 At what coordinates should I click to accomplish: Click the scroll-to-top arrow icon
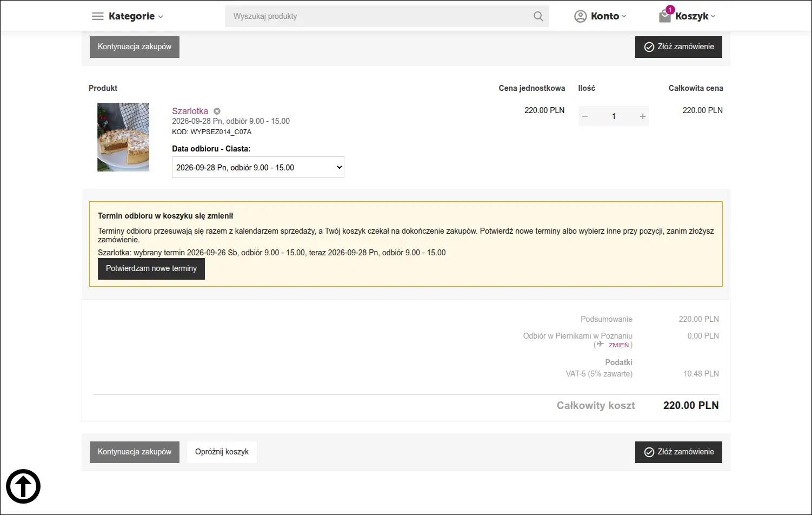pos(23,486)
